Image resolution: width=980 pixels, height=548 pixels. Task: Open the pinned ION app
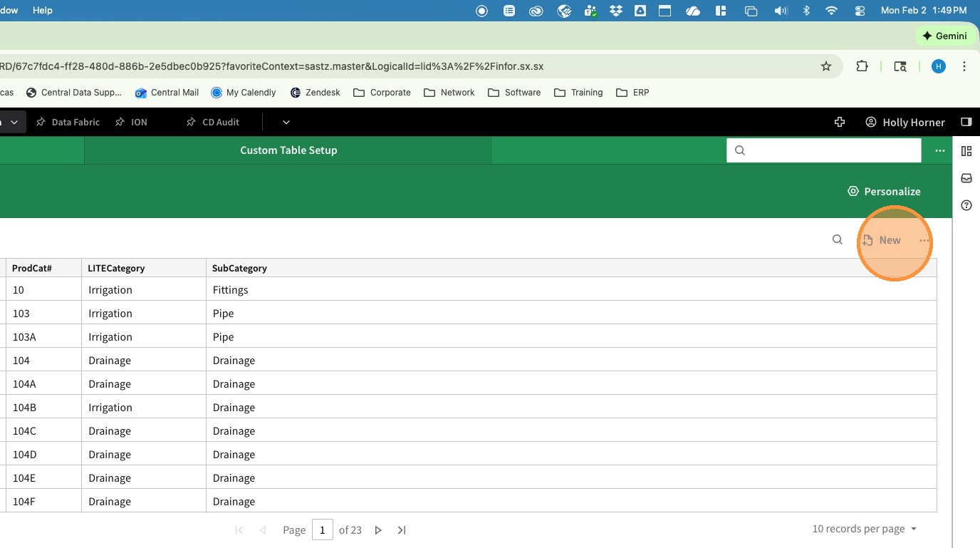tap(131, 122)
